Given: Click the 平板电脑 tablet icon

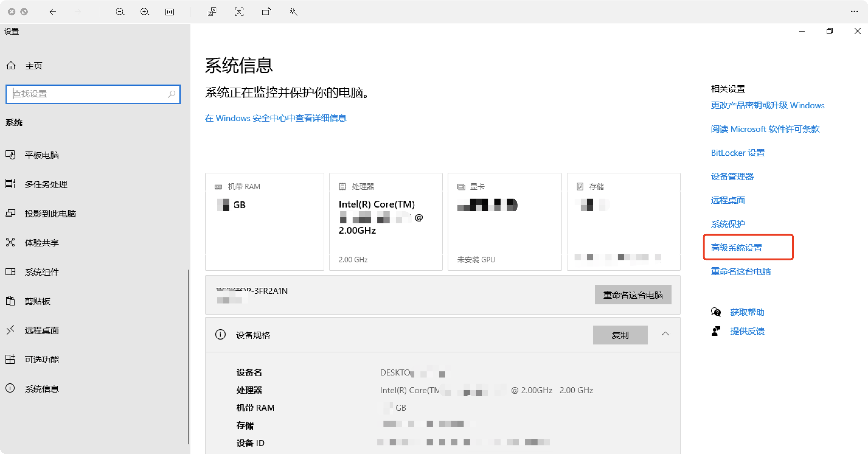Looking at the screenshot, I should click(10, 155).
